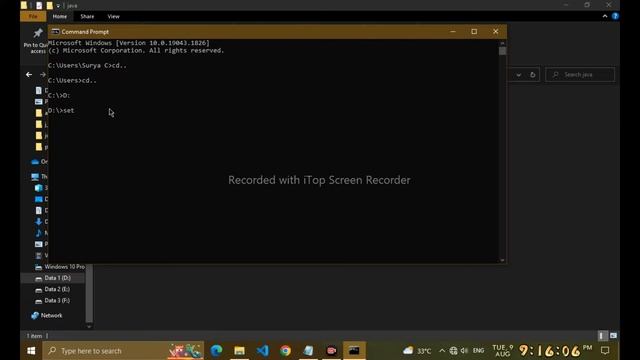Change input language ENG indicator
640x360 pixels.
(x=478, y=351)
